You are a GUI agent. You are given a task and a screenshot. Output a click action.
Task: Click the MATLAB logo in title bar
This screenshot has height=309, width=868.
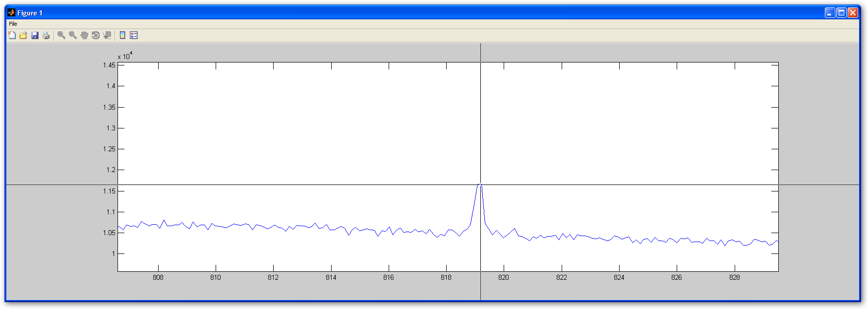click(x=11, y=12)
